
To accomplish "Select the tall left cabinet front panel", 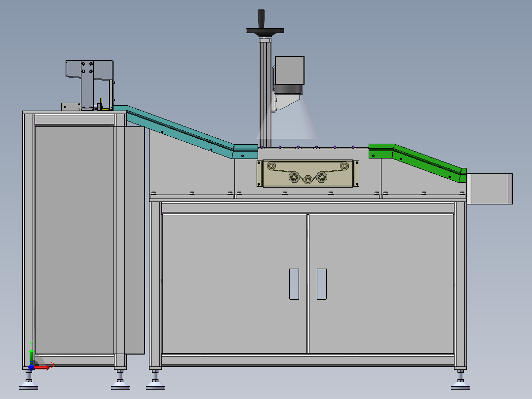I will click(x=75, y=239).
